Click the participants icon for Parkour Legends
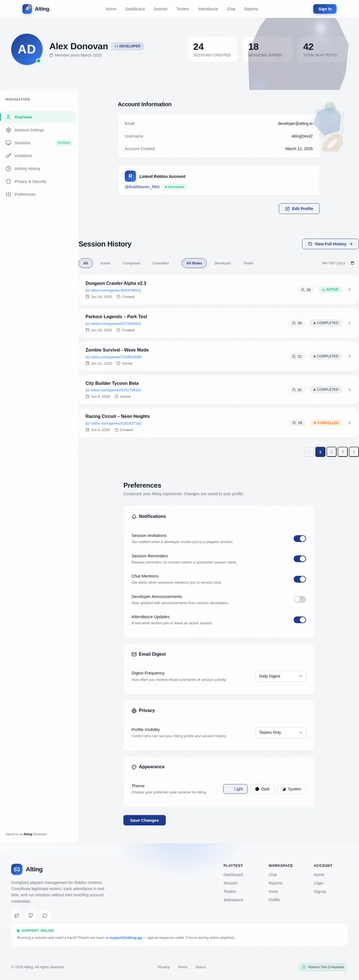Image resolution: width=359 pixels, height=980 pixels. 294,323
